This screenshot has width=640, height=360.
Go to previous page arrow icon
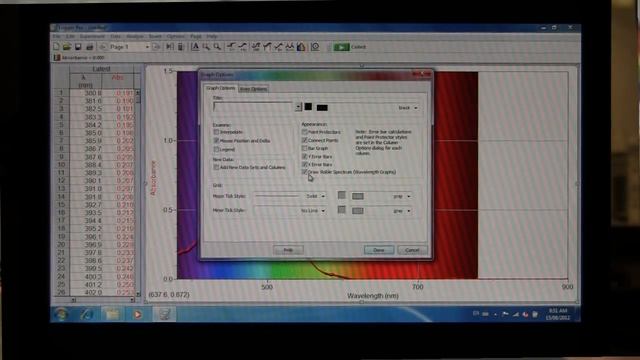click(x=103, y=47)
